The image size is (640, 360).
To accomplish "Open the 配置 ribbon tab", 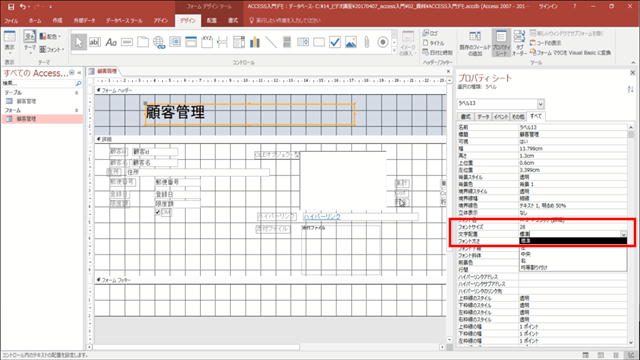I will [x=211, y=20].
